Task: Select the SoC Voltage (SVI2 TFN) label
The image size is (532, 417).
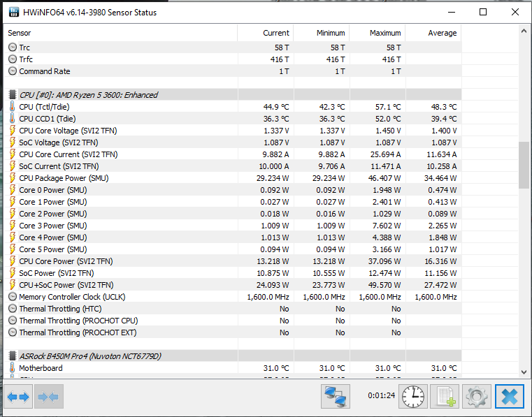Action: 58,142
